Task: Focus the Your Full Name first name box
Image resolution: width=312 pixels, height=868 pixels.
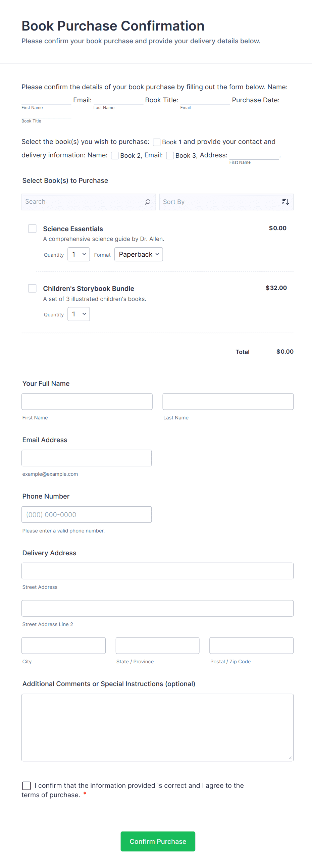Action: pos(87,402)
